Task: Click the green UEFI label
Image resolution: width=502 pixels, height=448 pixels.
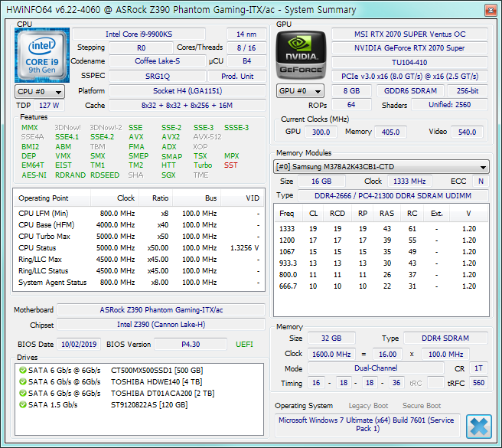Action: coord(244,345)
